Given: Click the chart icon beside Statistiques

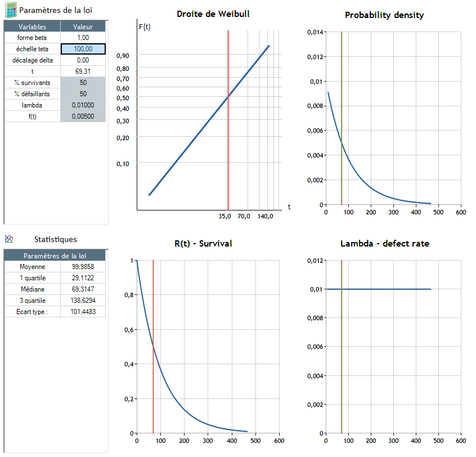Looking at the screenshot, I should point(9,239).
